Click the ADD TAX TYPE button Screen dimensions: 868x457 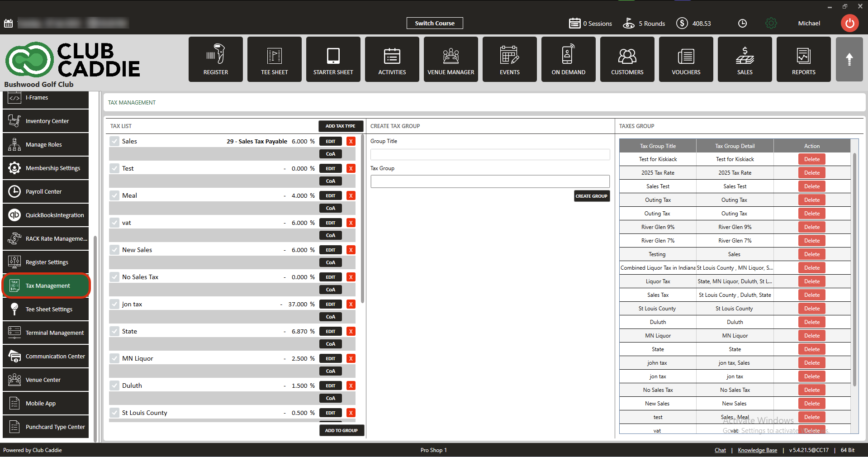[341, 126]
